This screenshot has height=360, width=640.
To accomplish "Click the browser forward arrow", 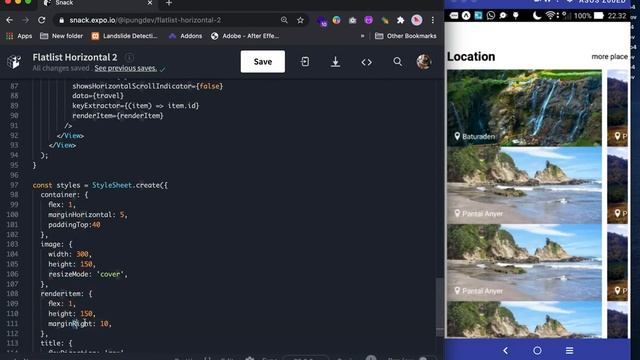I will point(25,20).
